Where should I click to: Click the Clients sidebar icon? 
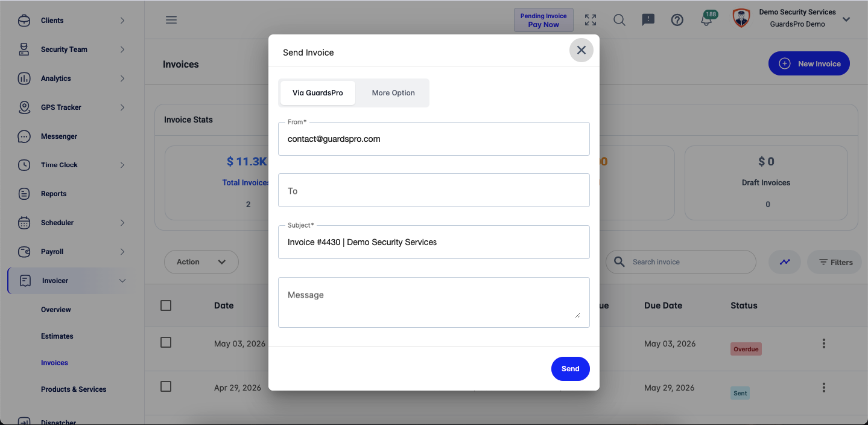tap(24, 21)
